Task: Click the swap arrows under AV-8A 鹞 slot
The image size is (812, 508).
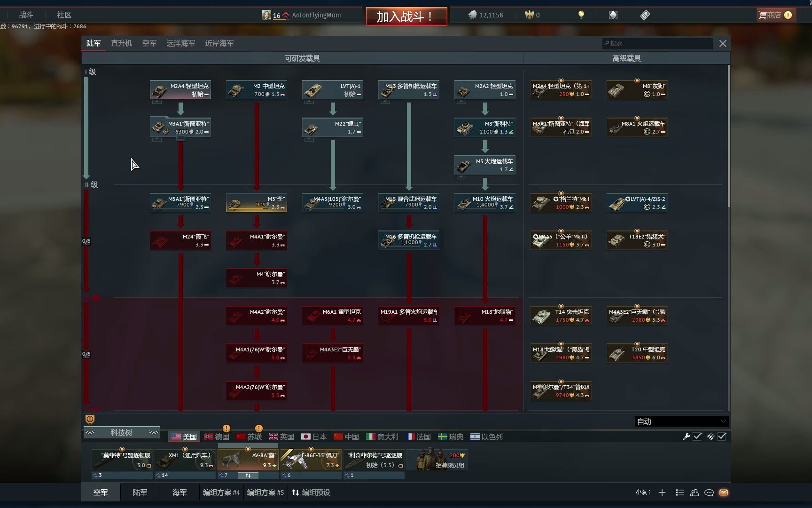Action: click(x=248, y=476)
